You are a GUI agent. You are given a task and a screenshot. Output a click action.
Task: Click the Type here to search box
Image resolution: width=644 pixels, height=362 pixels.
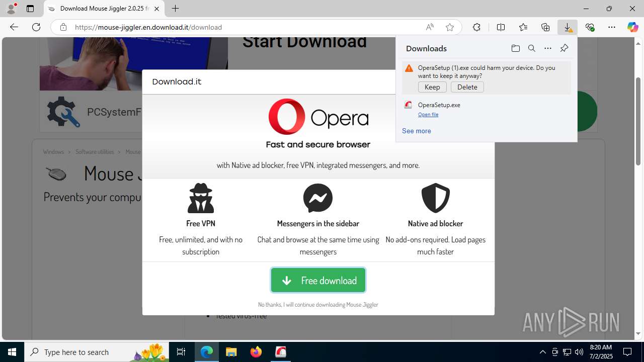click(x=97, y=352)
